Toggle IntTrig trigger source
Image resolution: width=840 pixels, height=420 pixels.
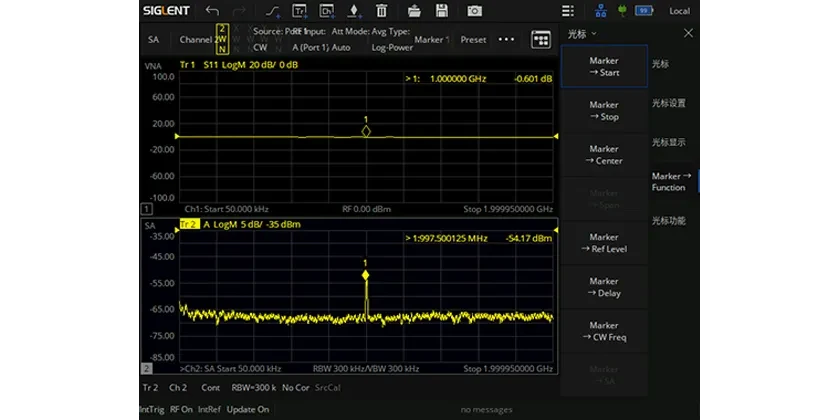tap(152, 409)
